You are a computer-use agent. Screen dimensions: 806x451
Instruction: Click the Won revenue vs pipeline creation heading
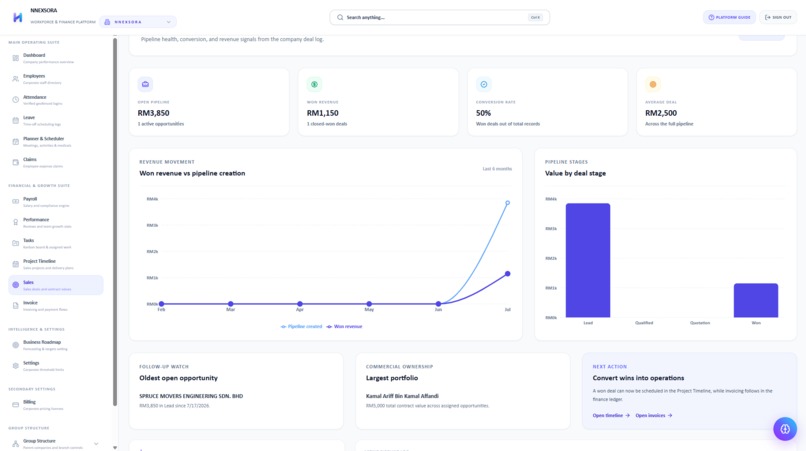192,173
